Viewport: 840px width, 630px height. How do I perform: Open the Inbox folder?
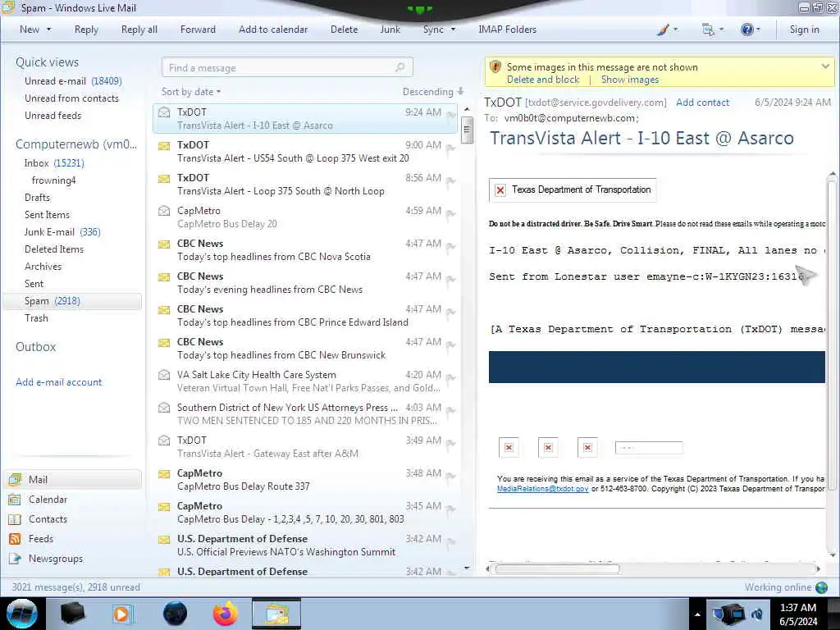click(54, 163)
